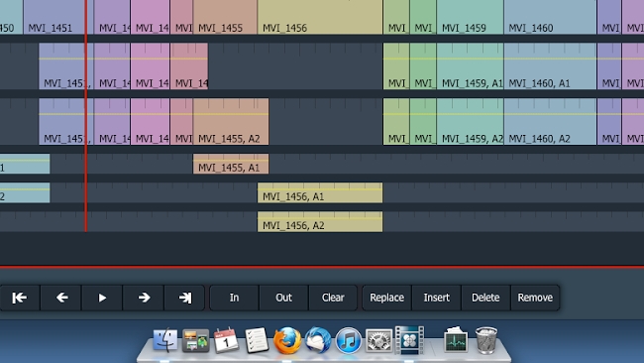644x363 pixels.
Task: Open the photo viewer icon in Dock
Action: (x=195, y=340)
